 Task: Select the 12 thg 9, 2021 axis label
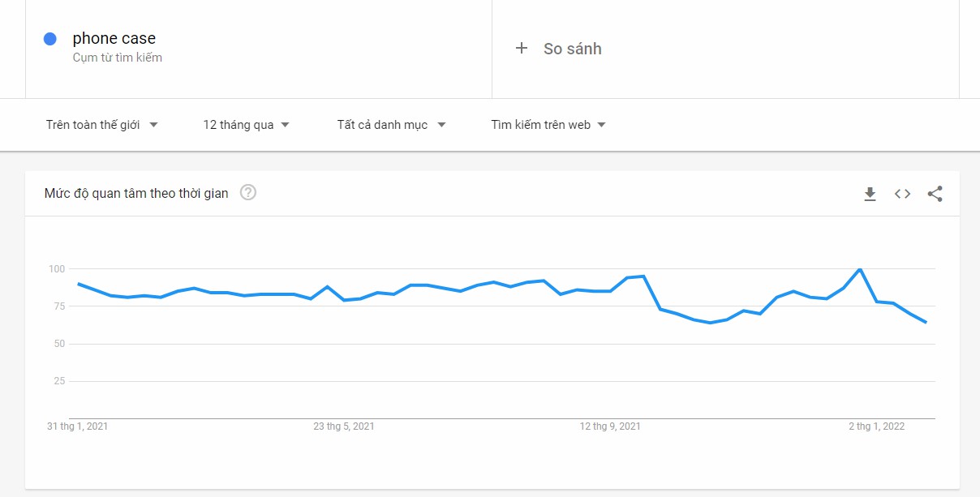click(610, 426)
